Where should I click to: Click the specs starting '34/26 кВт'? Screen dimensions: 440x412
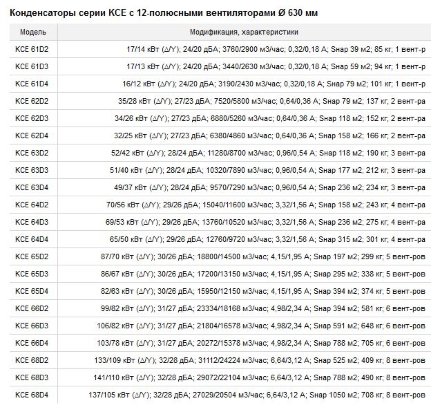[x=270, y=118]
